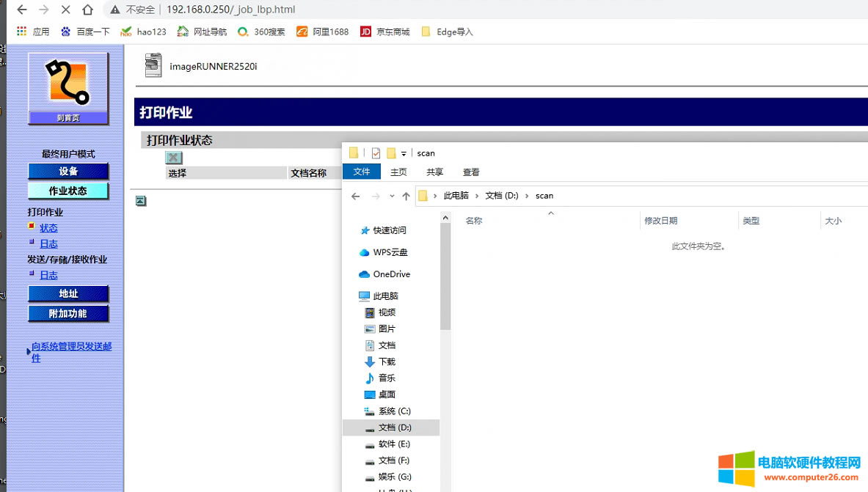868x492 pixels.
Task: Open the 百度一下 bookmark
Action: click(x=85, y=32)
